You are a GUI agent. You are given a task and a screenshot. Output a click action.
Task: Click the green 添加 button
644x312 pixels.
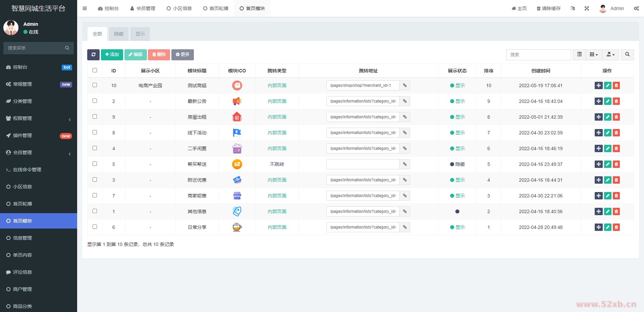coord(112,55)
